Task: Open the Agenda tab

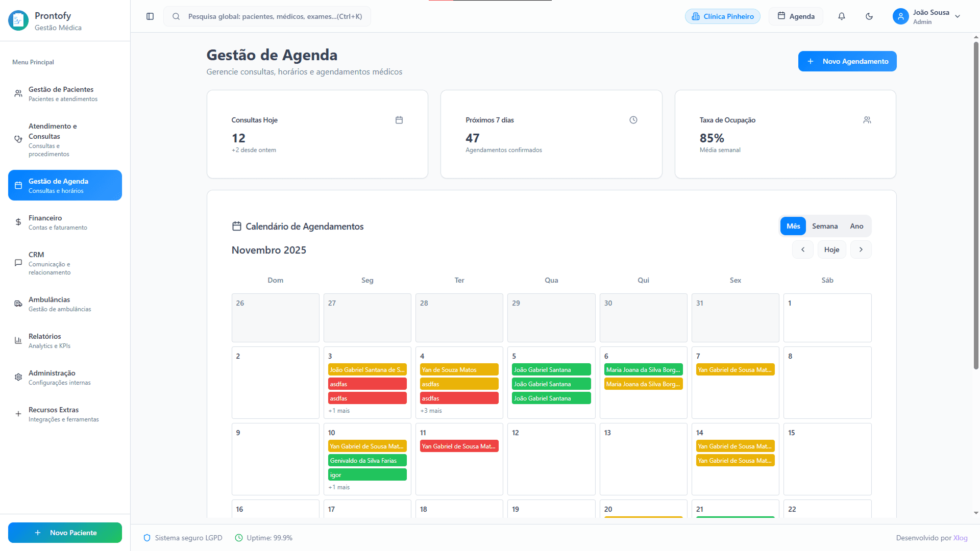Action: coord(795,16)
